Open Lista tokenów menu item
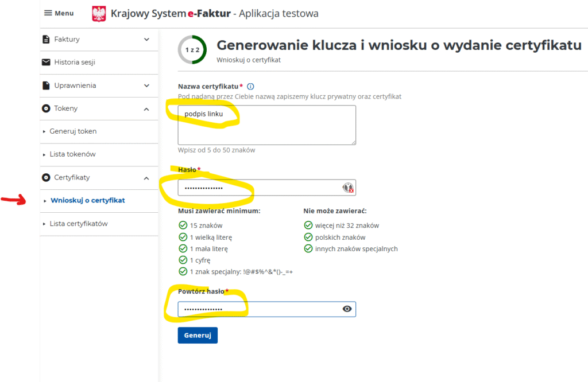 72,154
